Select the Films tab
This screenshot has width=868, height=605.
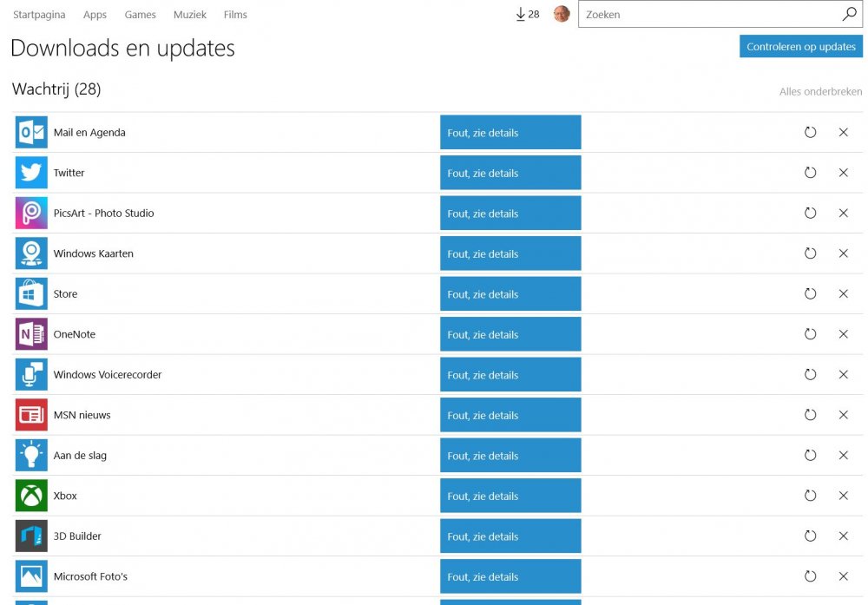pyautogui.click(x=235, y=15)
